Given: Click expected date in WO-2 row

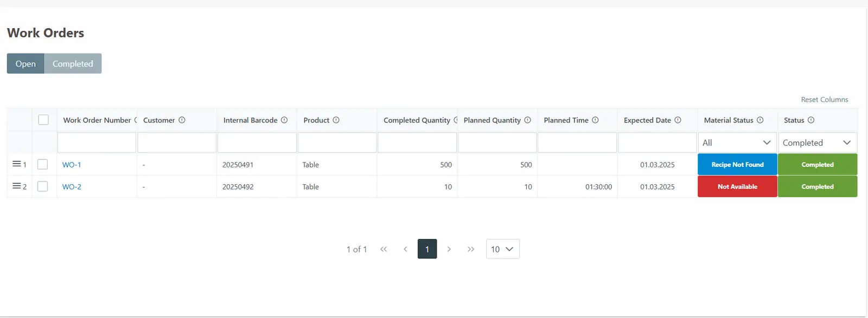Looking at the screenshot, I should (x=657, y=187).
